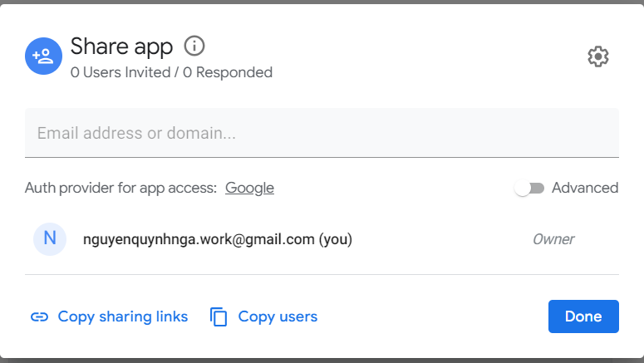Click the 0 Responded count text
The width and height of the screenshot is (644, 363).
(228, 72)
